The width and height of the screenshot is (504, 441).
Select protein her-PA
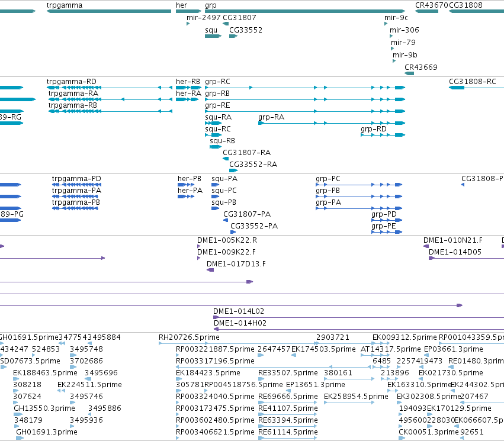pos(186,197)
